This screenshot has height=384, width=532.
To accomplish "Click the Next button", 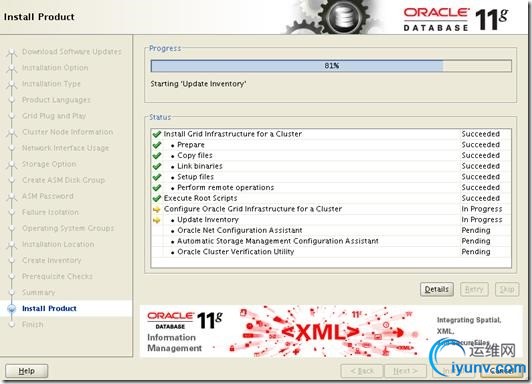I will tap(405, 371).
